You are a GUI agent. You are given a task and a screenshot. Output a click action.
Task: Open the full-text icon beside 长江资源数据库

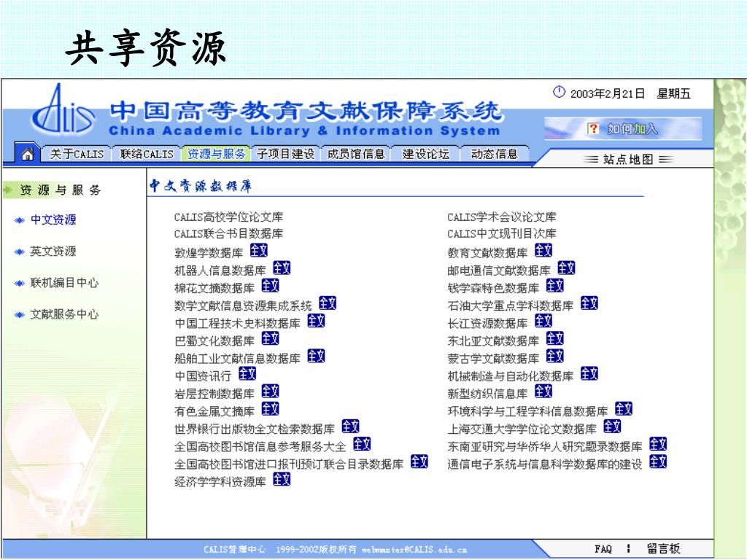click(543, 321)
